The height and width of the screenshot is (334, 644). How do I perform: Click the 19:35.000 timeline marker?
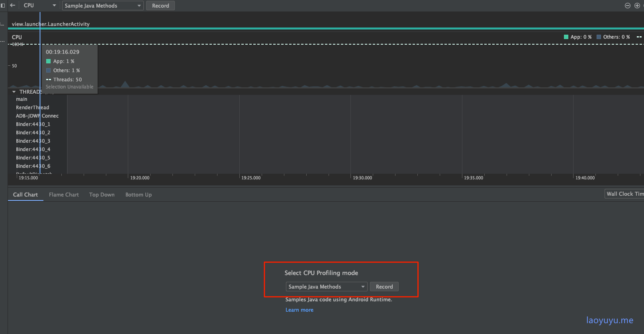pos(474,178)
